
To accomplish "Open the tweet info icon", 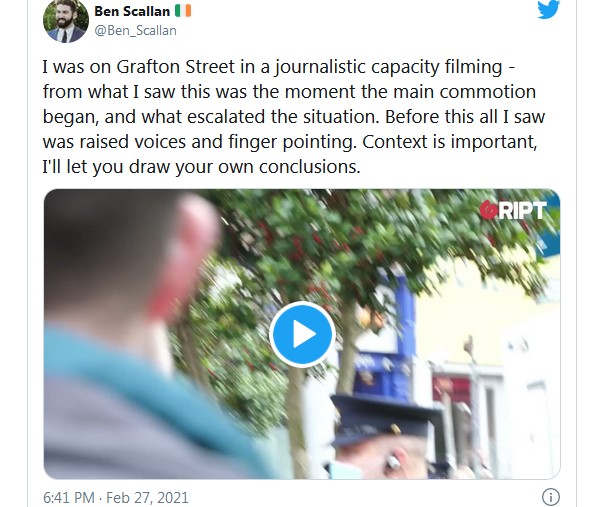I will (551, 497).
